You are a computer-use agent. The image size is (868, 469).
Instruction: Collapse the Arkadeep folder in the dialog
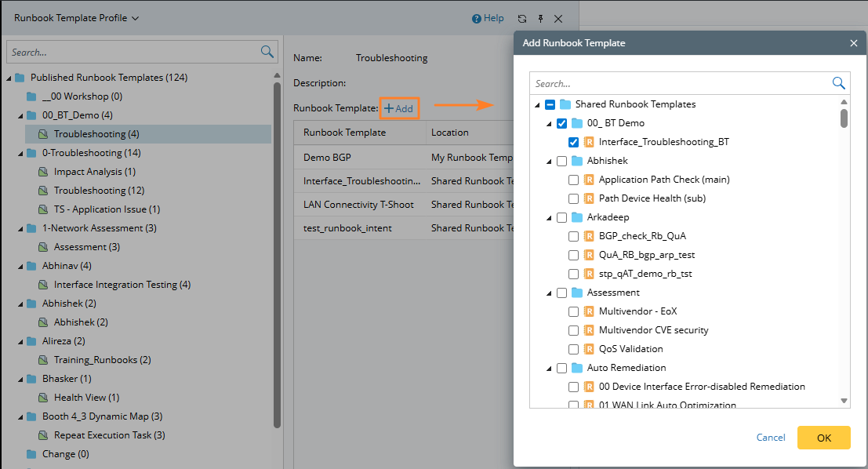click(549, 217)
